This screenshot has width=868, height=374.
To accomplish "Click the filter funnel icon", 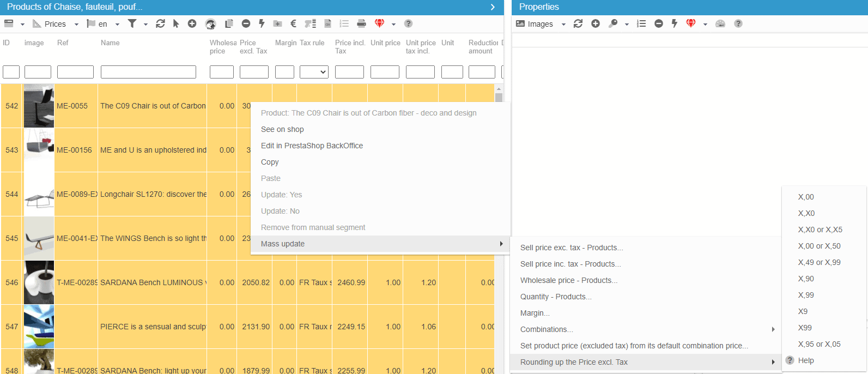I will pyautogui.click(x=132, y=23).
